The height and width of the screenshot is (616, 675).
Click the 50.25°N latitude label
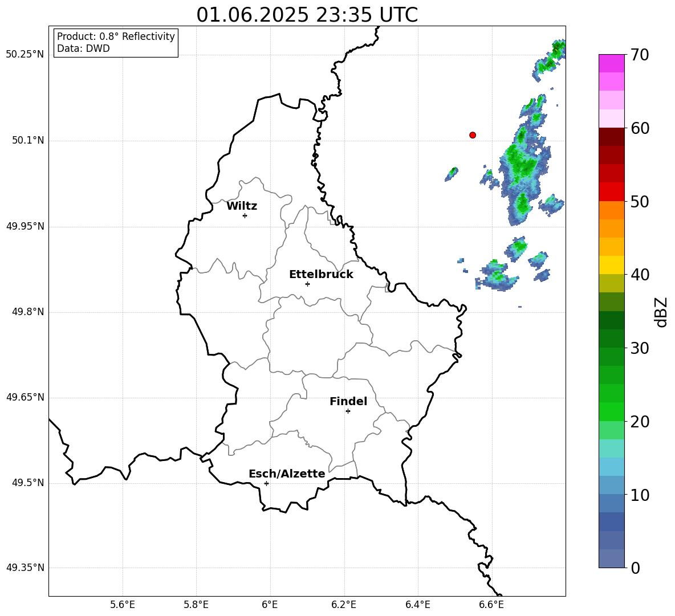click(x=25, y=55)
